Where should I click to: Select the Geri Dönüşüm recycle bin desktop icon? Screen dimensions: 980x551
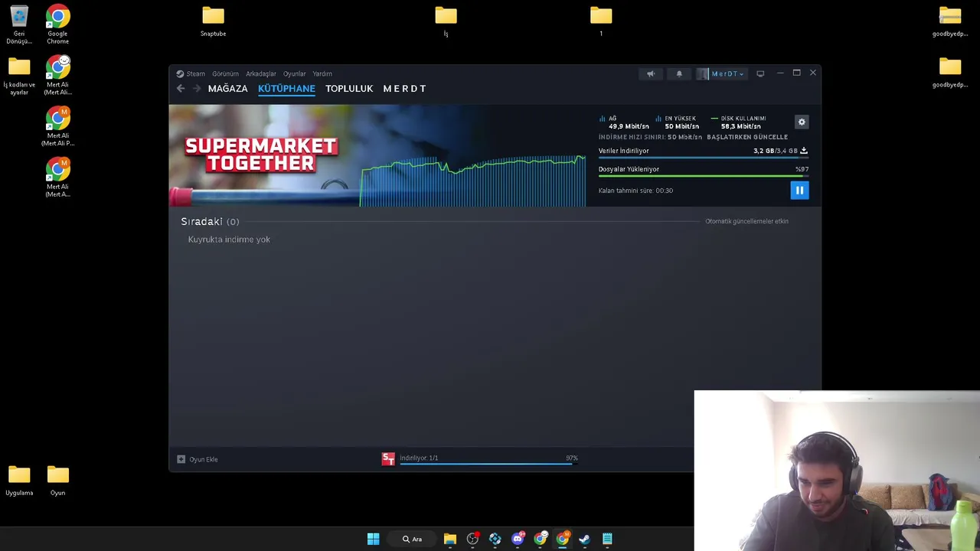[x=19, y=24]
